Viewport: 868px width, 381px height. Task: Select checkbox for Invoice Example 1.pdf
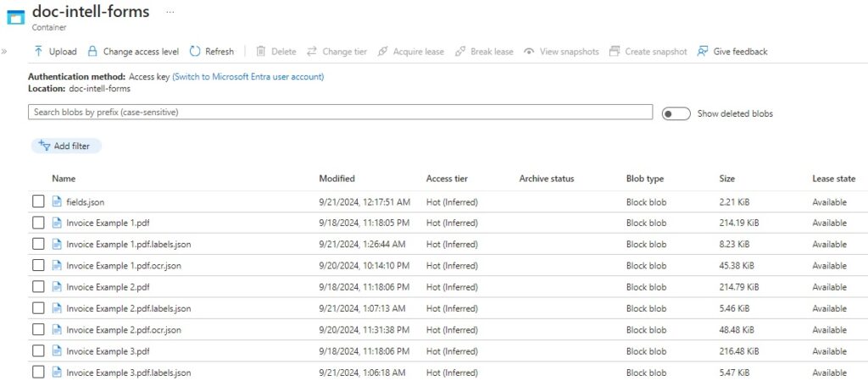tap(37, 223)
